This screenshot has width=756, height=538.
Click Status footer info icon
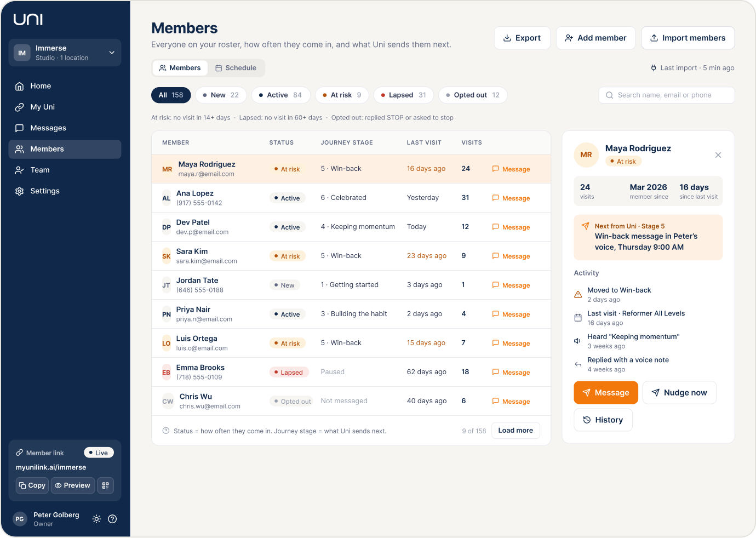166,431
